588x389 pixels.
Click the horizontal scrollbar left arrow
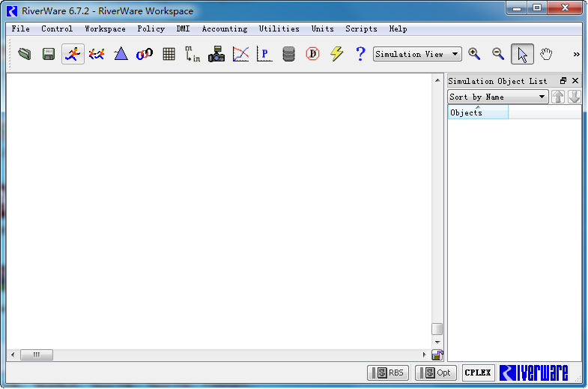pyautogui.click(x=13, y=355)
